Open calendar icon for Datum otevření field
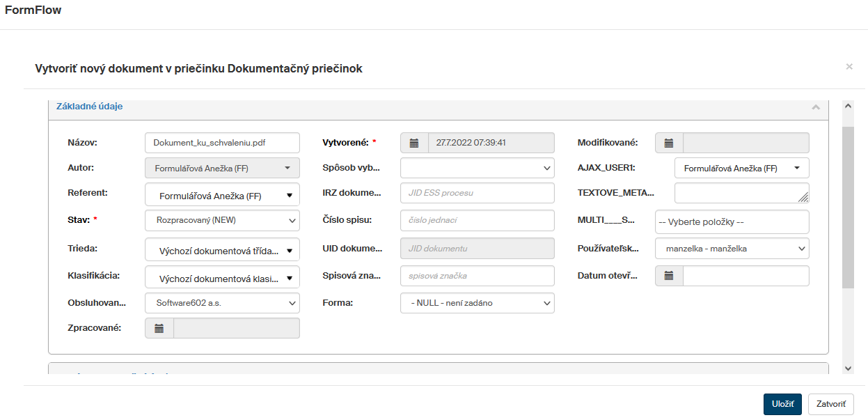 (x=669, y=276)
